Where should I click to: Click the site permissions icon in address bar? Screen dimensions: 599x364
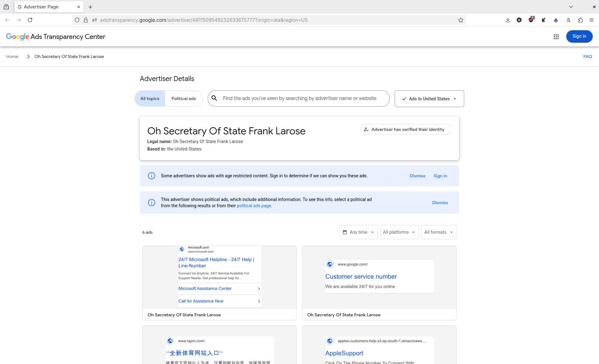(x=95, y=20)
